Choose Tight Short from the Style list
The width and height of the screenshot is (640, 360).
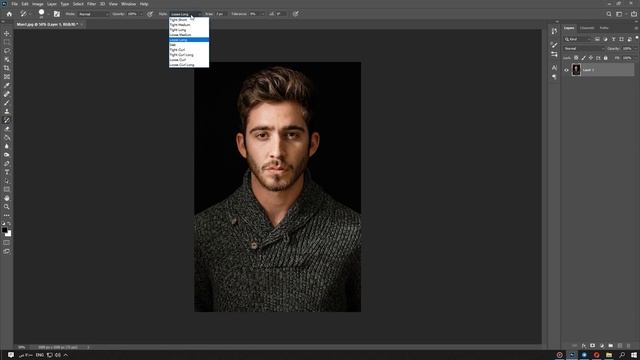(x=189, y=20)
